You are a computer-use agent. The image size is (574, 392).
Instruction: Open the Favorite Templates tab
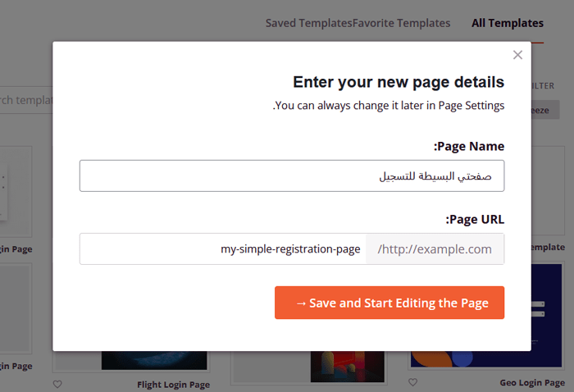(x=402, y=23)
